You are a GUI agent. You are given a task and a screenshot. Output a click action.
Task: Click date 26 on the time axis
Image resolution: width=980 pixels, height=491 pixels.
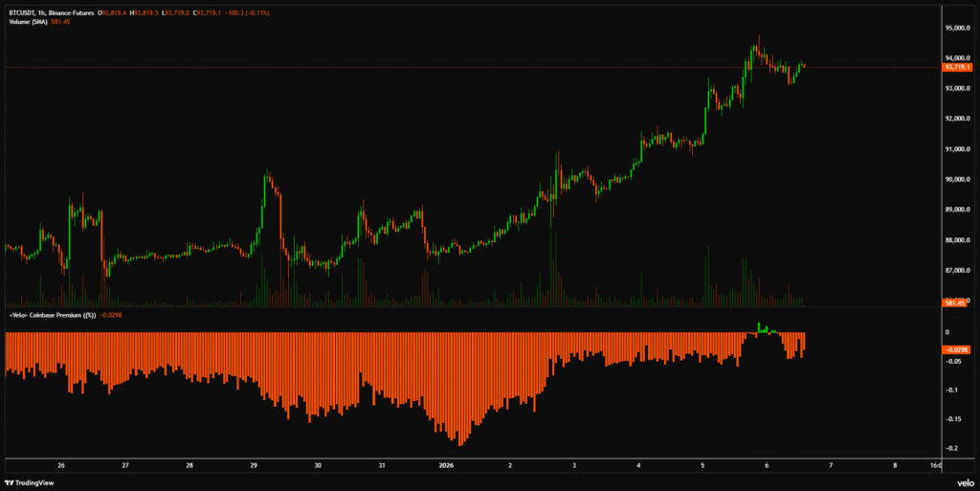click(61, 466)
